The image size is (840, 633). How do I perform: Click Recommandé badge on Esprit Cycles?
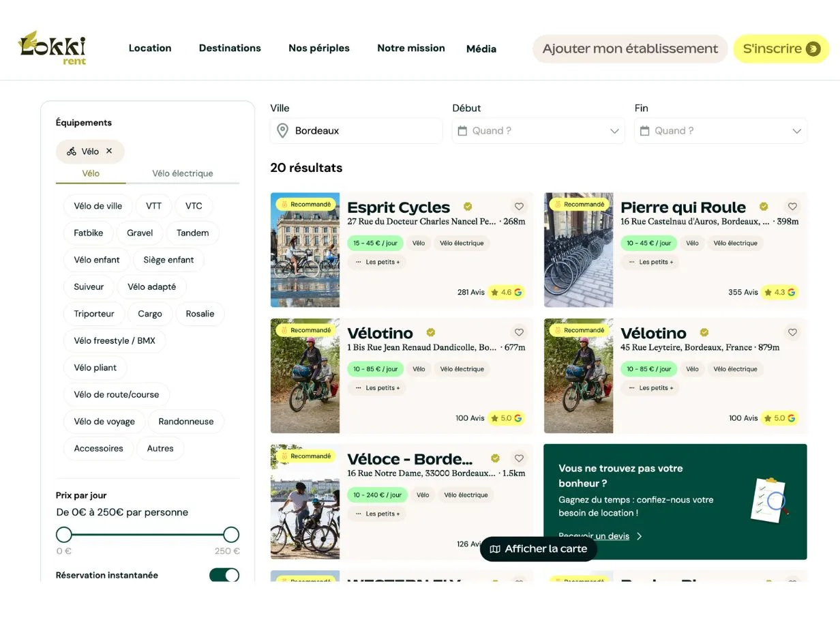305,204
